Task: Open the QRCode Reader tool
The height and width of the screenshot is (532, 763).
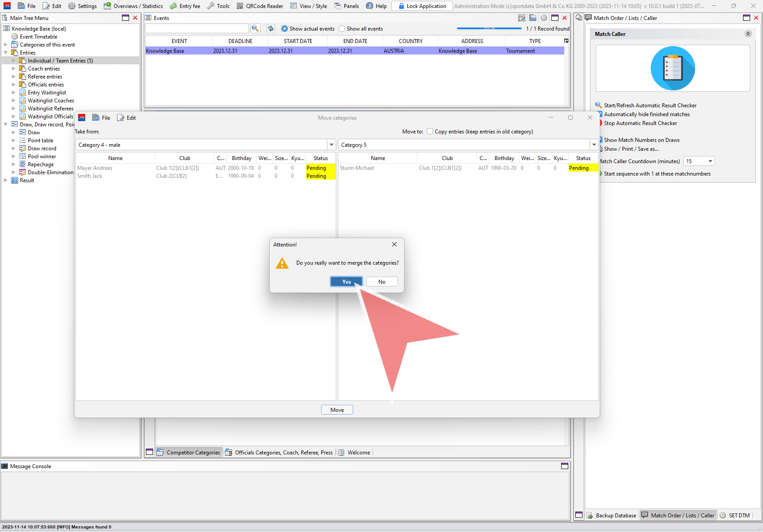Action: tap(260, 6)
